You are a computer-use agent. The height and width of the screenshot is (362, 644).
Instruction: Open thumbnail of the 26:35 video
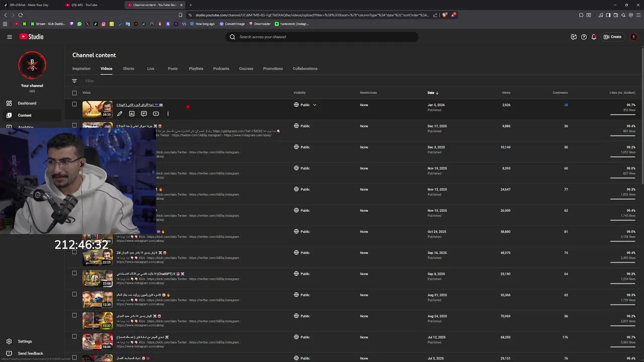[98, 109]
